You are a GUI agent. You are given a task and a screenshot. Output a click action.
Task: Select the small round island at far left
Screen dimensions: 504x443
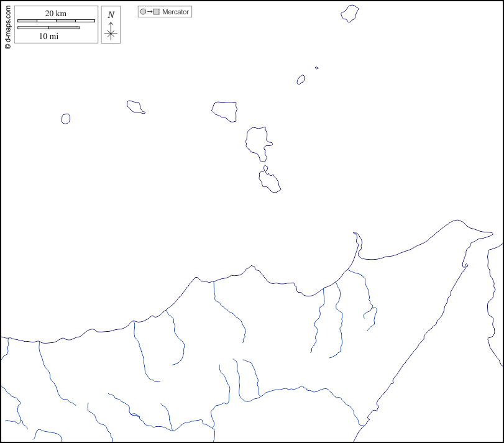pyautogui.click(x=66, y=118)
